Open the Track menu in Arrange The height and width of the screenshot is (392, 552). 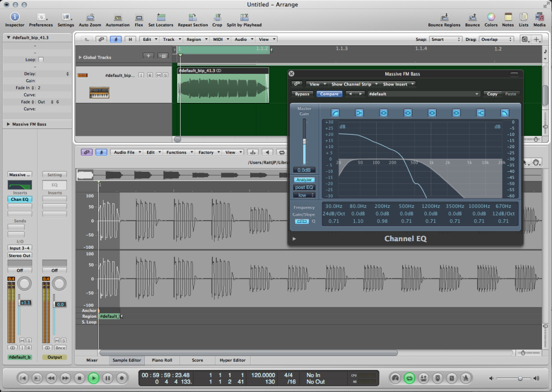click(x=171, y=39)
